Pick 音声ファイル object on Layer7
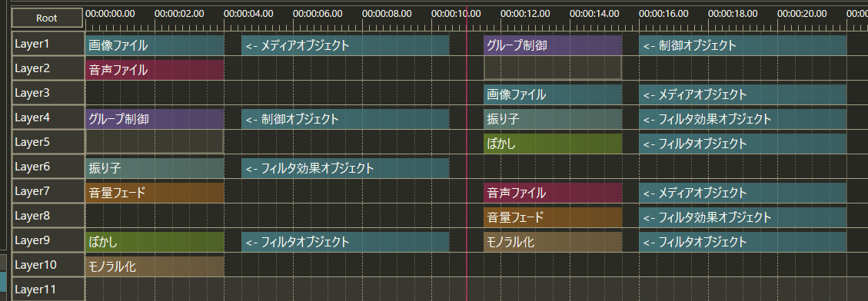Screen dimensions: 868x301 click(x=553, y=193)
